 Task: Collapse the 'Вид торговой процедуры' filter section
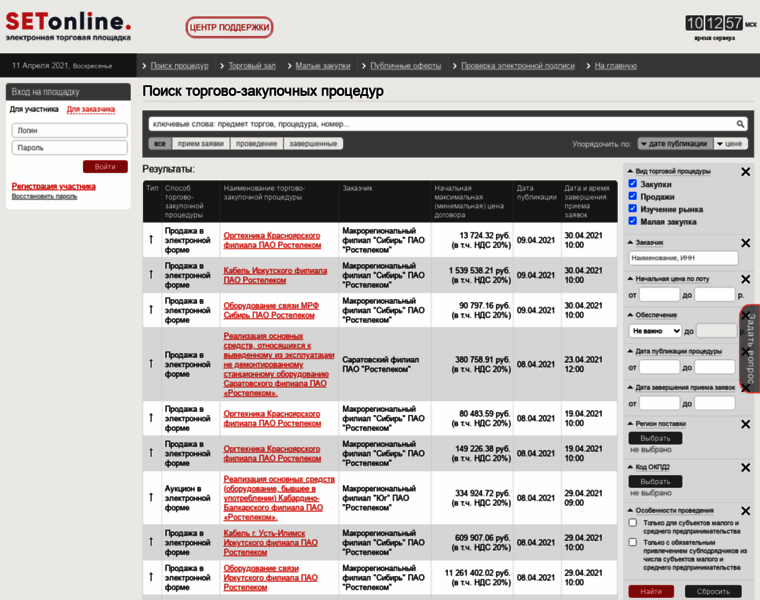pos(669,172)
